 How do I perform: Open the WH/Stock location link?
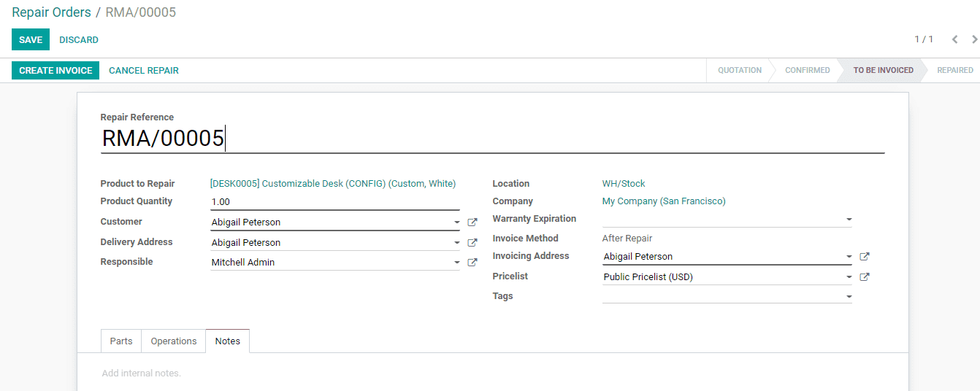(x=624, y=184)
